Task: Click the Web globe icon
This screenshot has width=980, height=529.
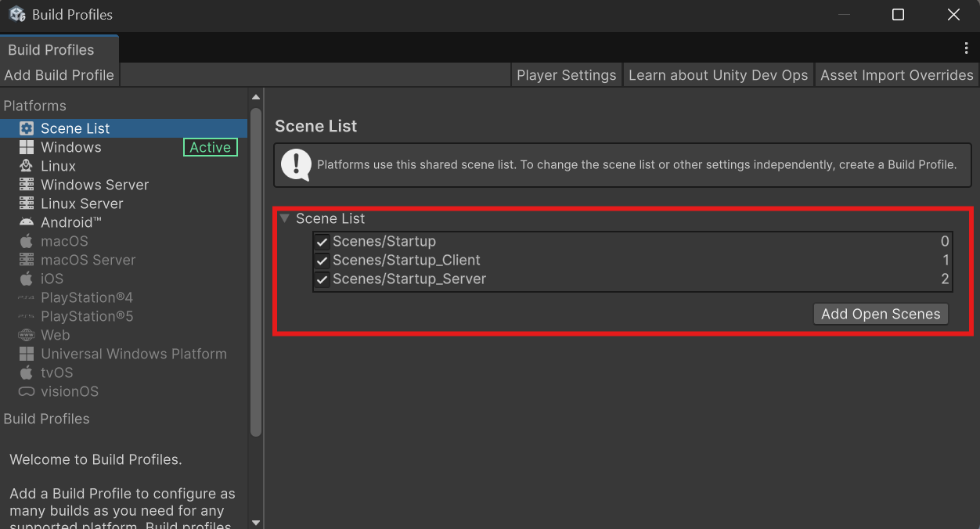Action: coord(27,335)
